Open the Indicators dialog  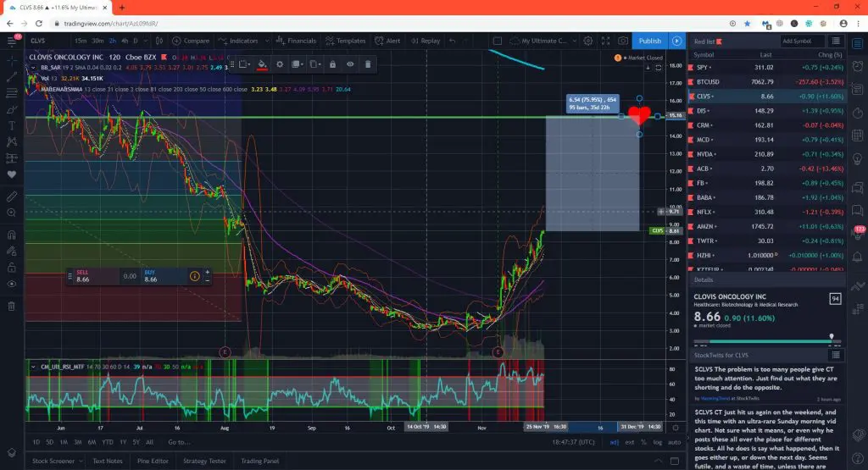point(238,41)
